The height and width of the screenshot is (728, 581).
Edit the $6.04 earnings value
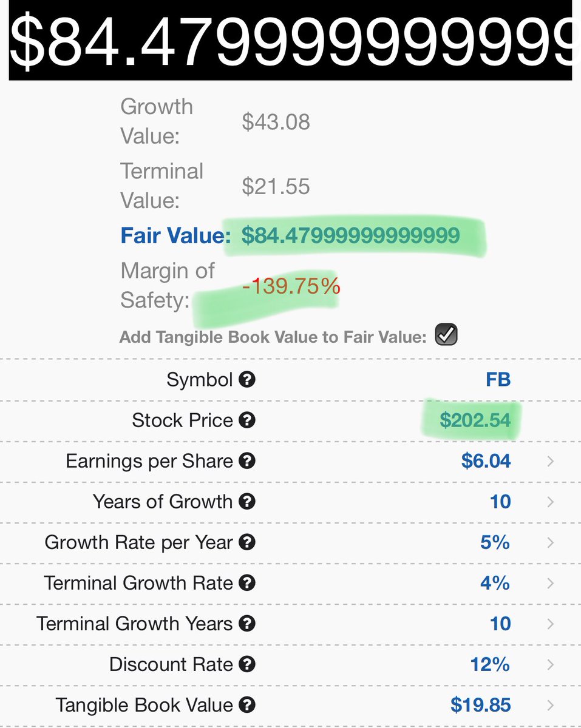coord(486,461)
